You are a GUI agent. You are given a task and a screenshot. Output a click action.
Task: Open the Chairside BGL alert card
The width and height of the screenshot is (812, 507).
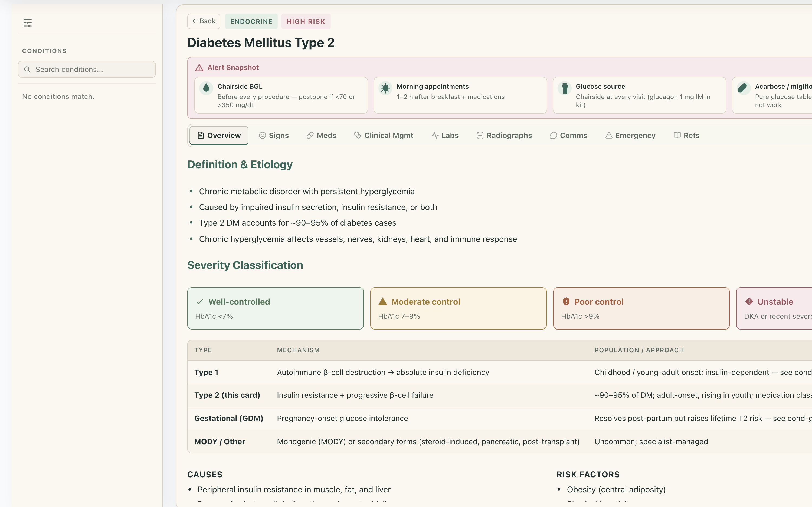coord(281,96)
